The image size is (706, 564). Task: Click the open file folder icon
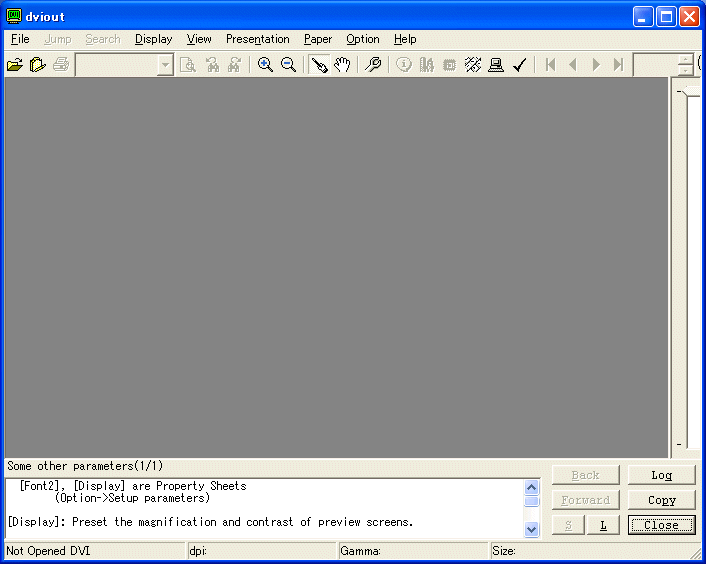[15, 65]
